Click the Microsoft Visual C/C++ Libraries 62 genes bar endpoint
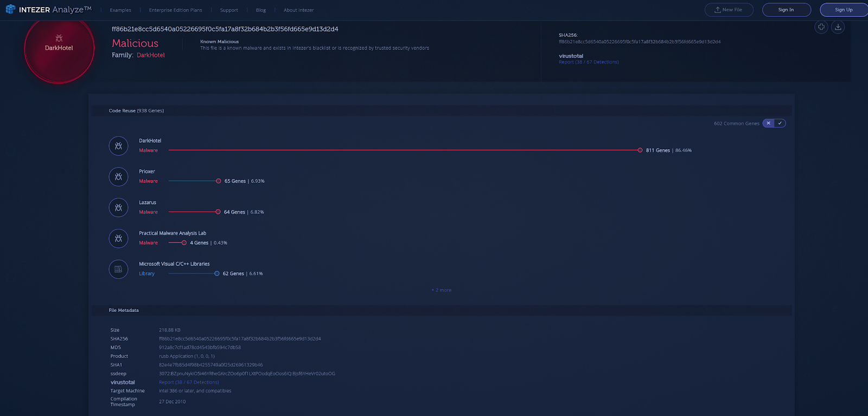 pyautogui.click(x=217, y=274)
